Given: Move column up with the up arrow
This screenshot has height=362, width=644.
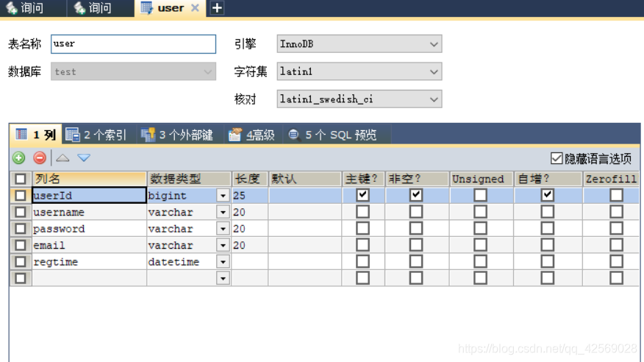Looking at the screenshot, I should click(62, 157).
